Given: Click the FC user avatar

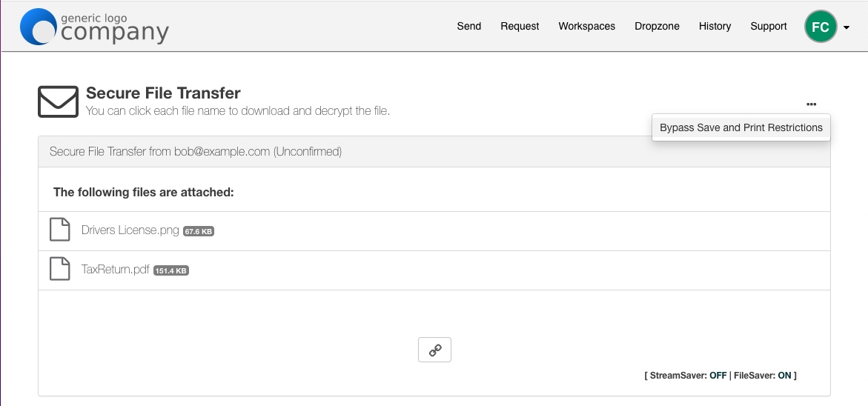Looking at the screenshot, I should tap(821, 27).
